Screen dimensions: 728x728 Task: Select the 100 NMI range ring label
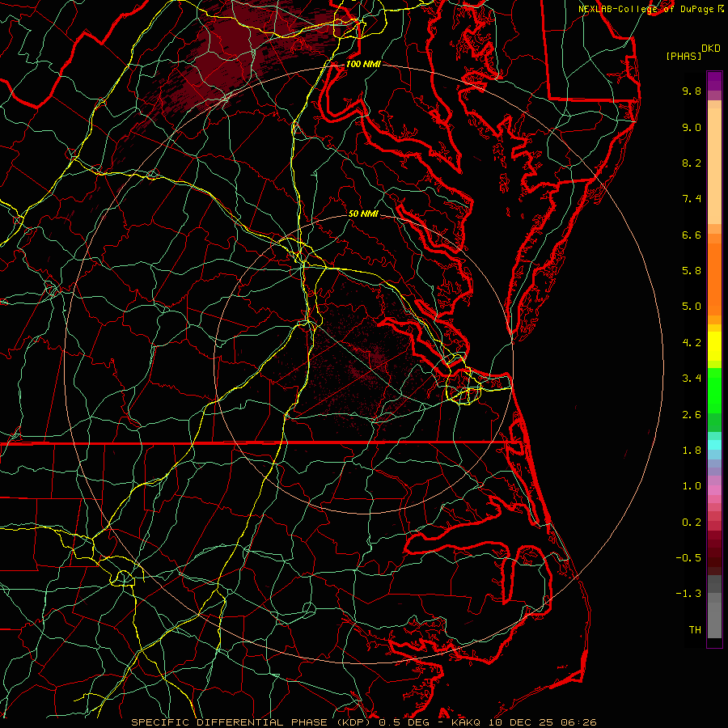point(363,64)
